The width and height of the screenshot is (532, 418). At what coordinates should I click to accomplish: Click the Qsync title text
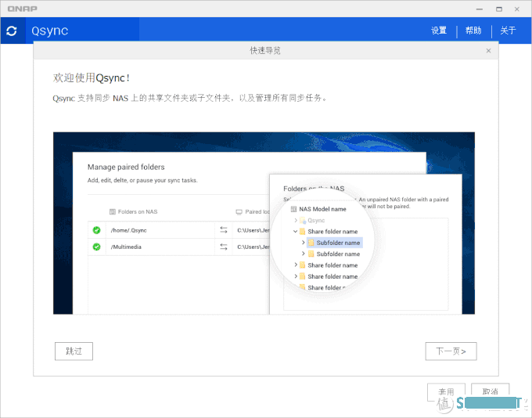pos(50,31)
